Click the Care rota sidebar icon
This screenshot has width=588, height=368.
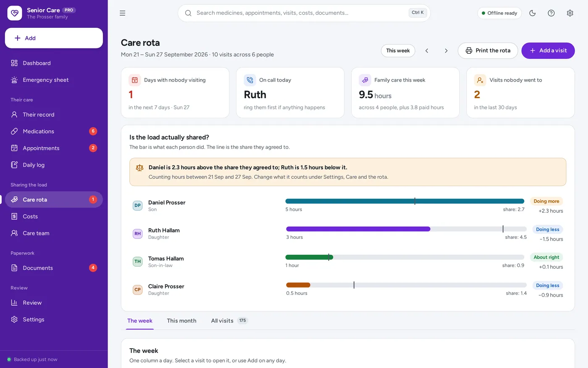point(14,199)
